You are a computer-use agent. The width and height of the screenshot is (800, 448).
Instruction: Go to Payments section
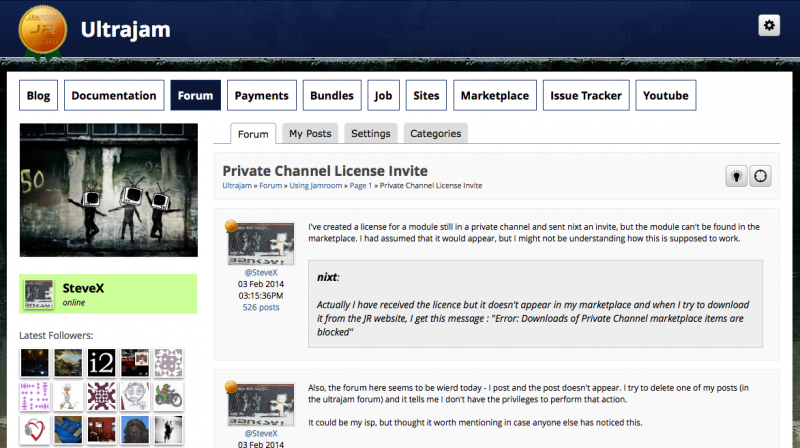[262, 95]
